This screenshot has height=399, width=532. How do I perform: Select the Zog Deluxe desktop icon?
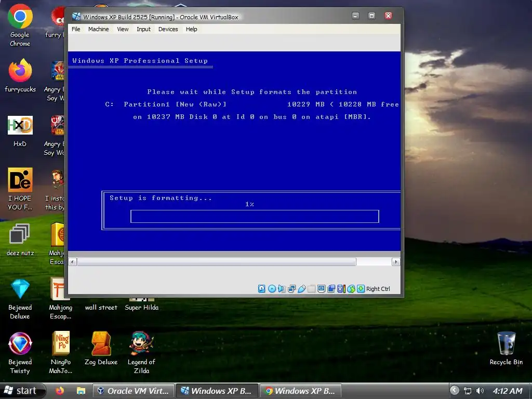(x=101, y=349)
